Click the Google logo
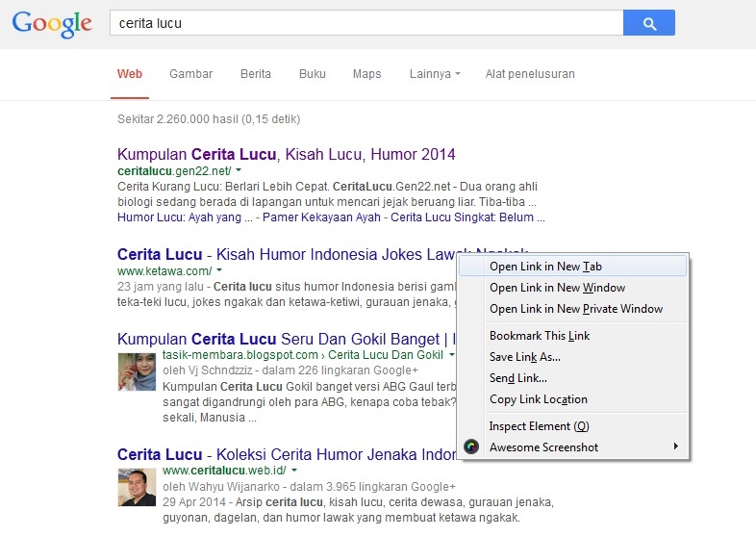This screenshot has width=756, height=536. click(x=52, y=24)
